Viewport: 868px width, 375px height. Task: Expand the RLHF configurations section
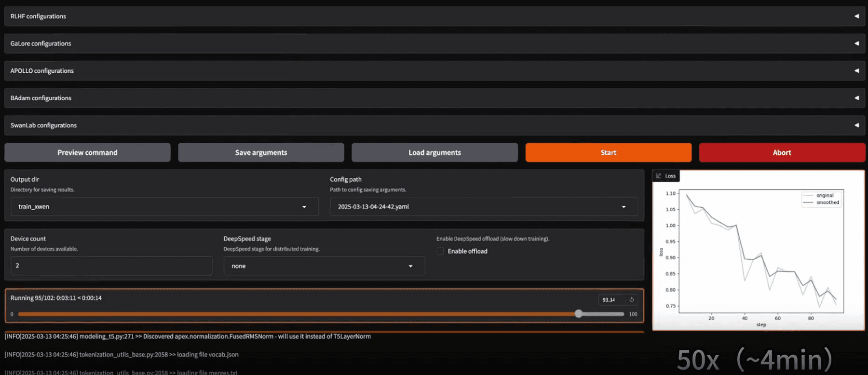click(x=434, y=16)
